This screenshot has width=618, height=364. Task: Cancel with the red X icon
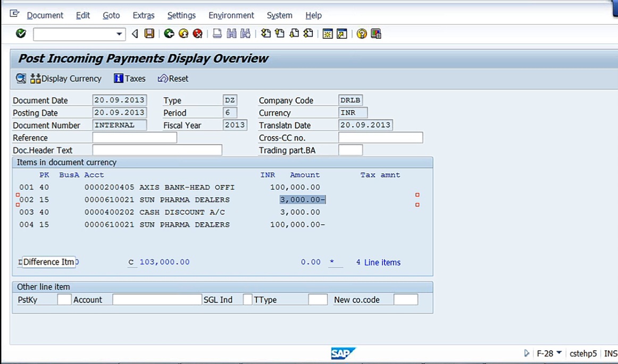point(197,33)
